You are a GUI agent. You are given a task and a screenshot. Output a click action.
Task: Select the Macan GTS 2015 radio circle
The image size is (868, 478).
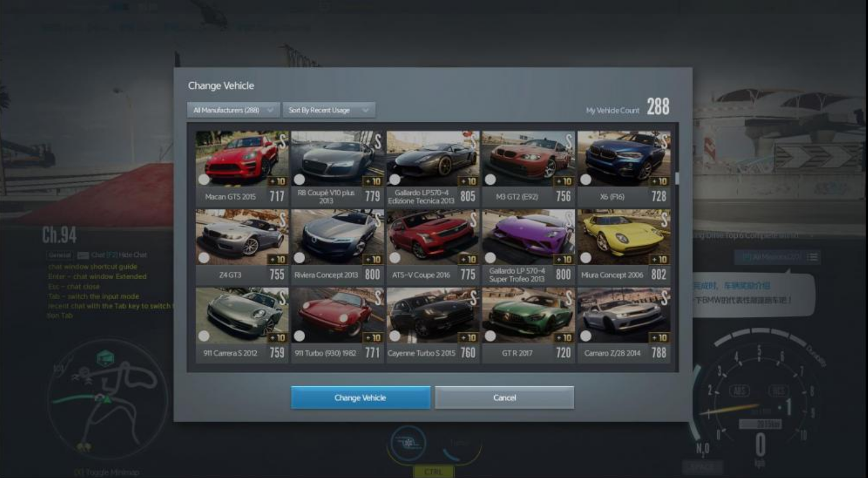(x=204, y=179)
